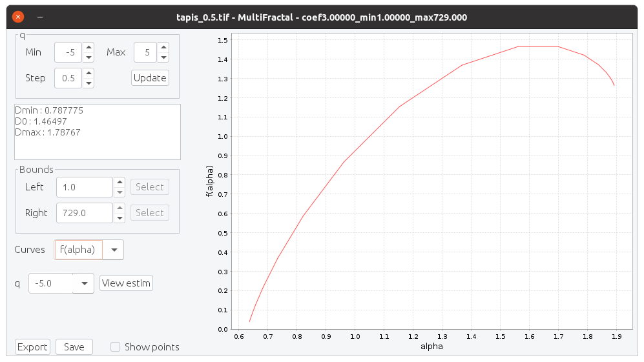Increase the q Min value with up arrow
This screenshot has width=644, height=362.
[x=88, y=47]
